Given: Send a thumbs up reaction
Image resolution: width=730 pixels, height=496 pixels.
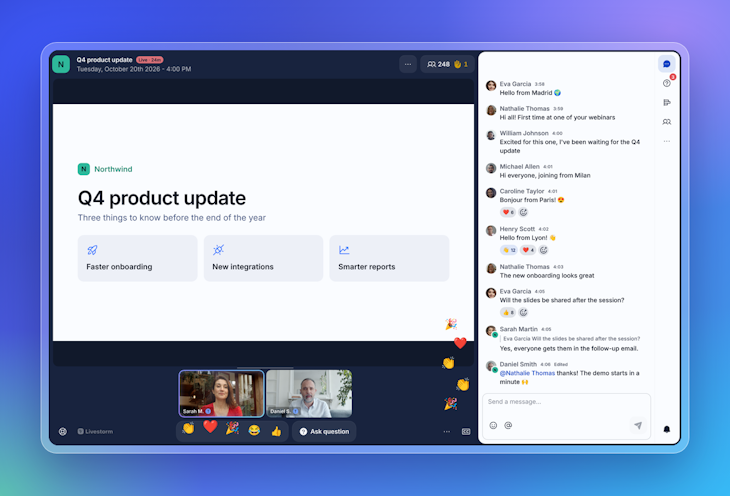Looking at the screenshot, I should pyautogui.click(x=276, y=431).
